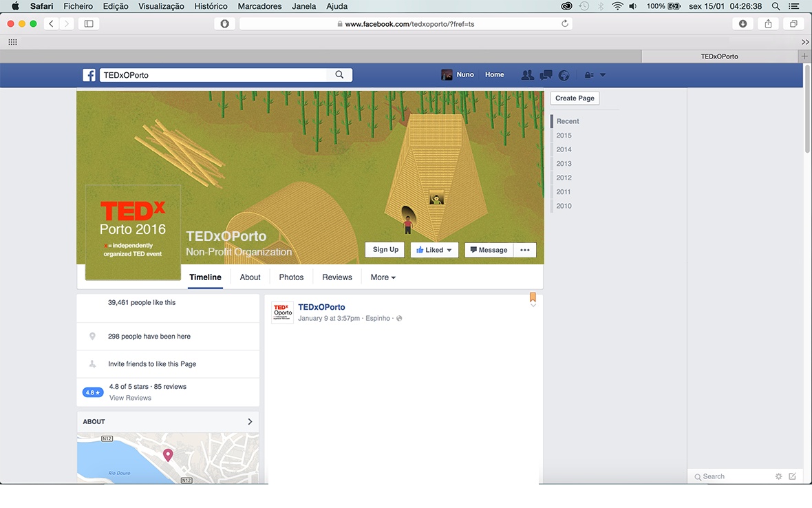Open the Marcadores menu
The height and width of the screenshot is (508, 812).
pos(259,6)
